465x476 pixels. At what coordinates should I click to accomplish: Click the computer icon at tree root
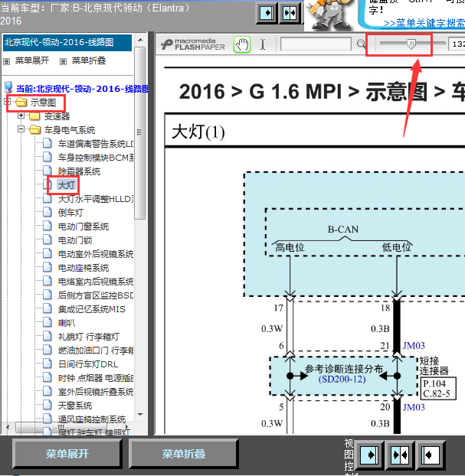point(8,87)
